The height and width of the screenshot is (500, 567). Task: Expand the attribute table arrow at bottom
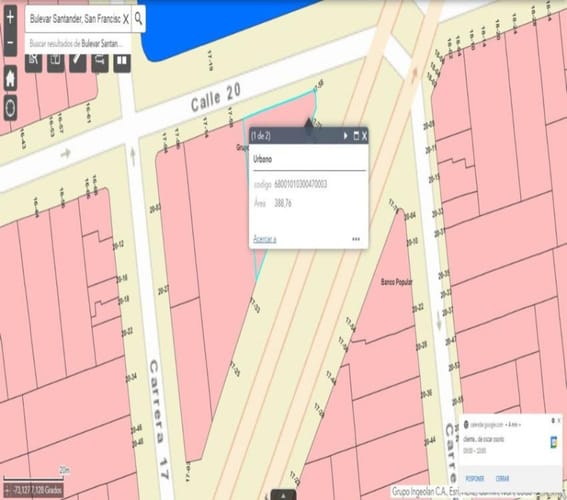(x=284, y=495)
